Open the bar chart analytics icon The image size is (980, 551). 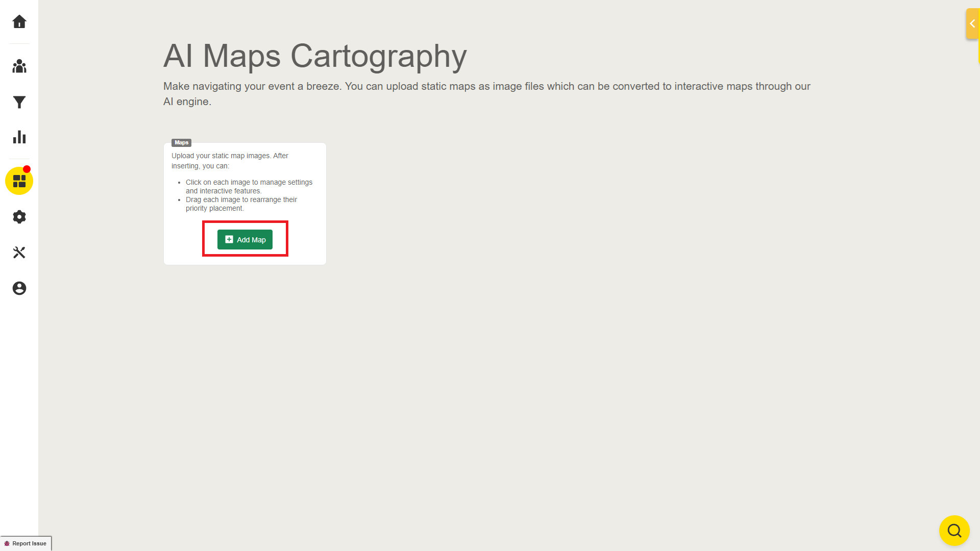click(x=19, y=137)
